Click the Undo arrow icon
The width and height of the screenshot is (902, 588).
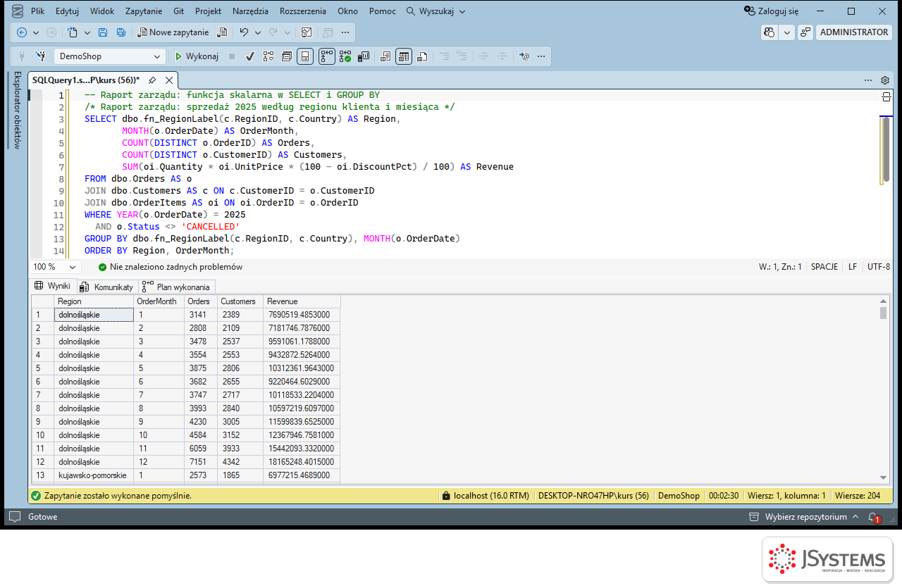click(244, 32)
